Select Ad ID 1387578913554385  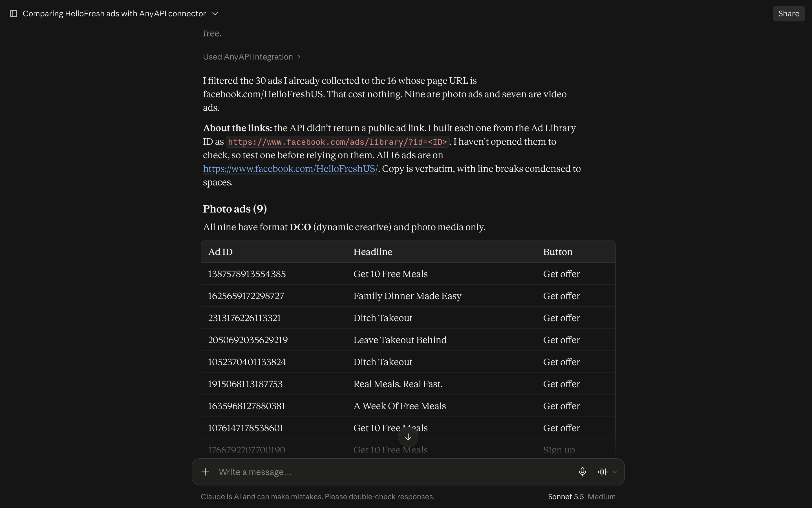click(x=247, y=274)
